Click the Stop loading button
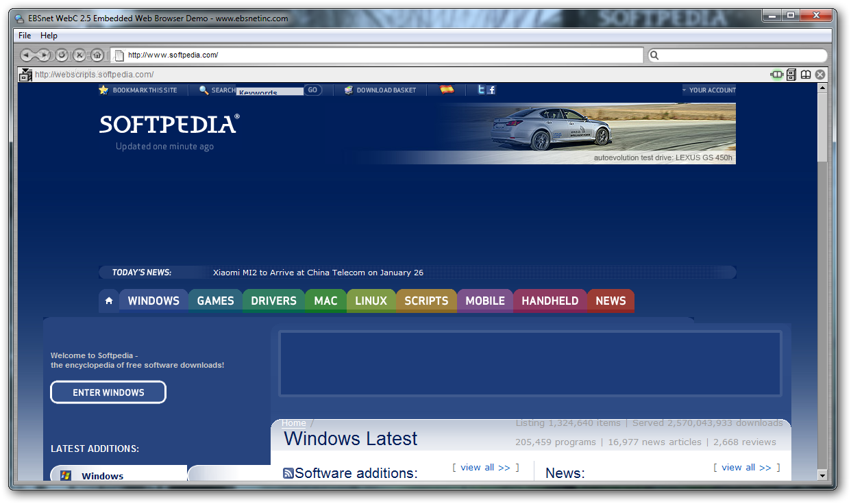The width and height of the screenshot is (851, 504). tap(79, 55)
